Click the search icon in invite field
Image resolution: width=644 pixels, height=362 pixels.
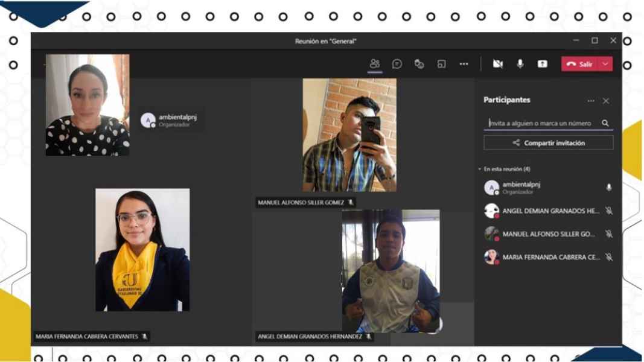605,123
